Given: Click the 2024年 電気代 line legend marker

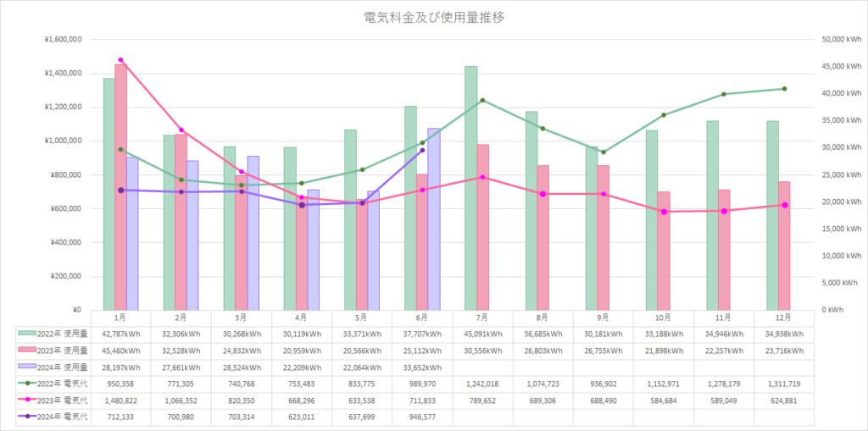Looking at the screenshot, I should point(26,416).
